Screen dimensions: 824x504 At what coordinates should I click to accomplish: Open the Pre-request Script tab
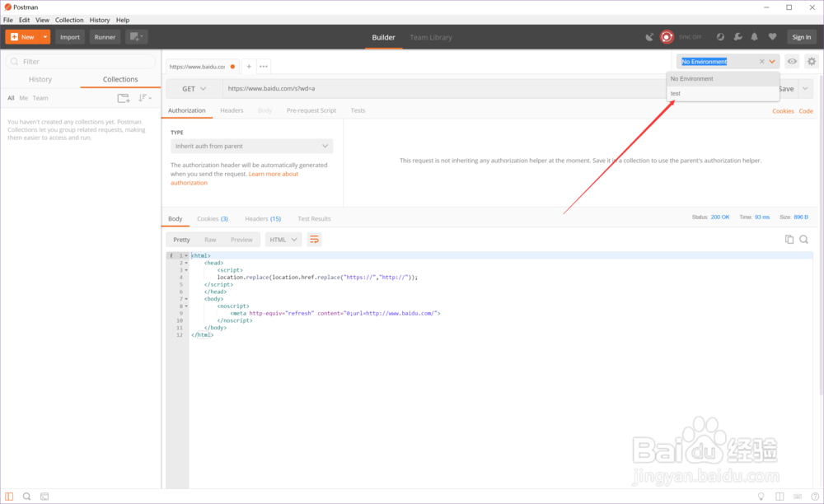click(x=311, y=111)
